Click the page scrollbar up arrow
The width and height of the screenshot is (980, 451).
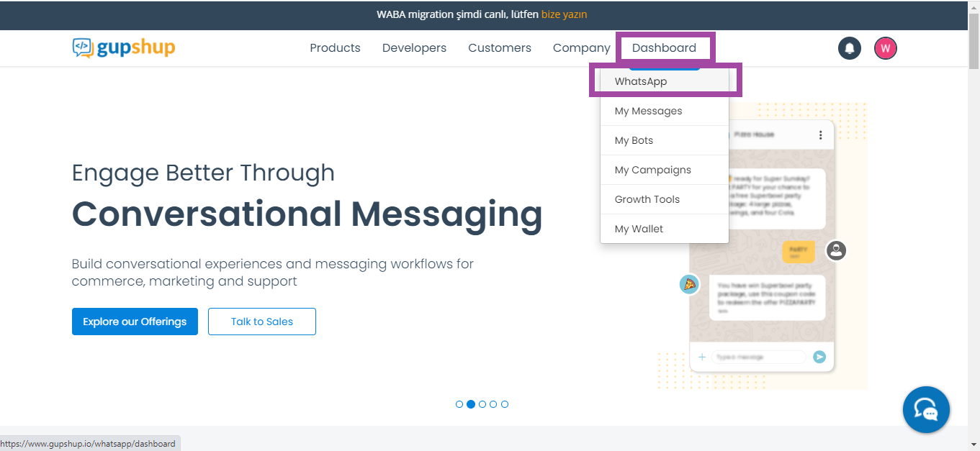point(974,6)
